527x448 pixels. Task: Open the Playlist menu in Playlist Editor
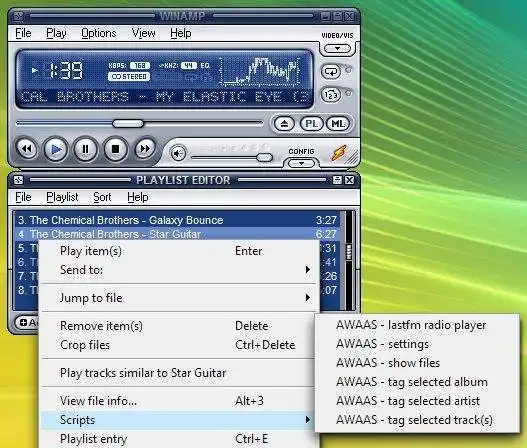click(x=62, y=197)
